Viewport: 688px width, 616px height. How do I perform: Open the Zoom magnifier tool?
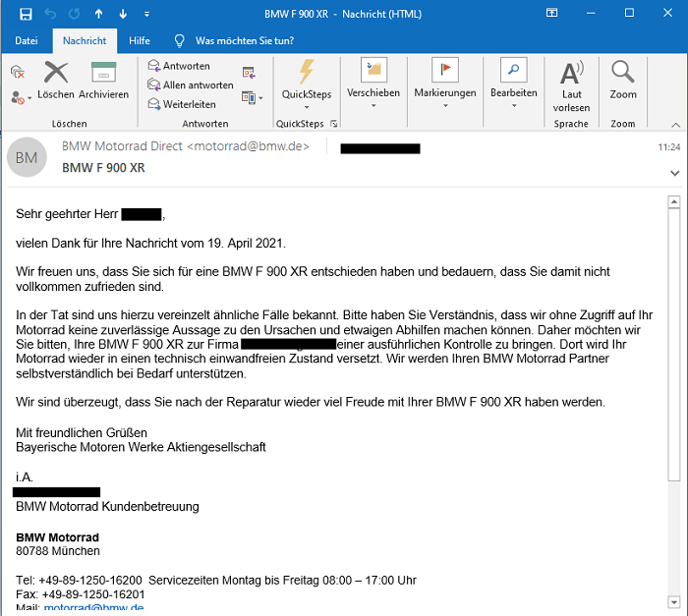[x=622, y=79]
